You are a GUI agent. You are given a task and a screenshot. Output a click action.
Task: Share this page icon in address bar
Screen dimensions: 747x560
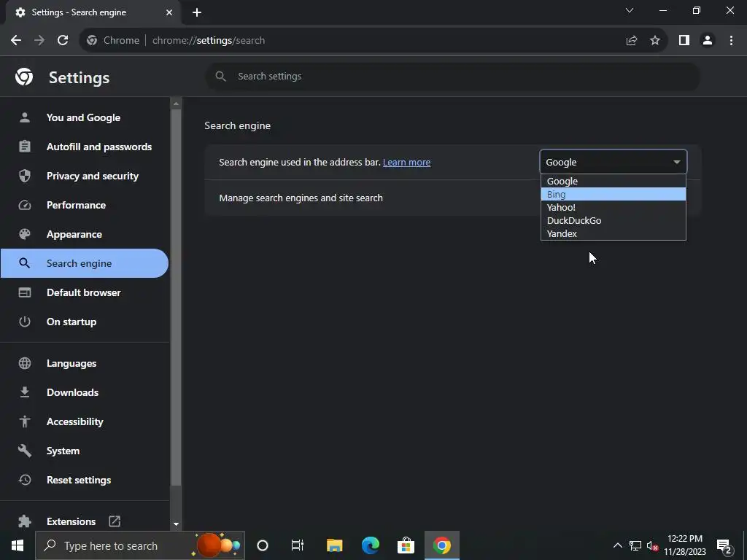click(632, 41)
